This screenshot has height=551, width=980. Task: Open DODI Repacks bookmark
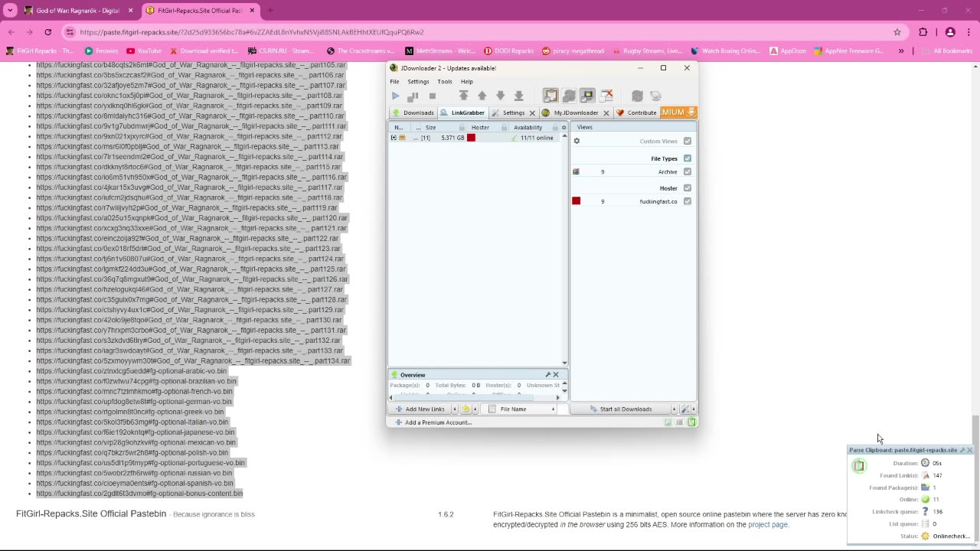point(508,51)
